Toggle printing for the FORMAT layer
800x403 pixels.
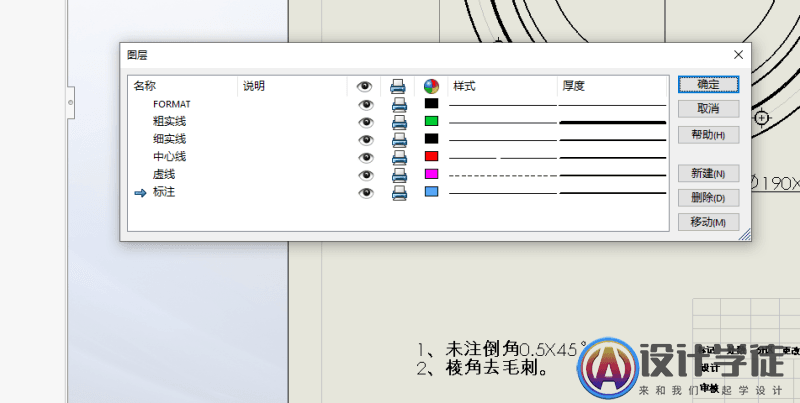[x=399, y=105]
